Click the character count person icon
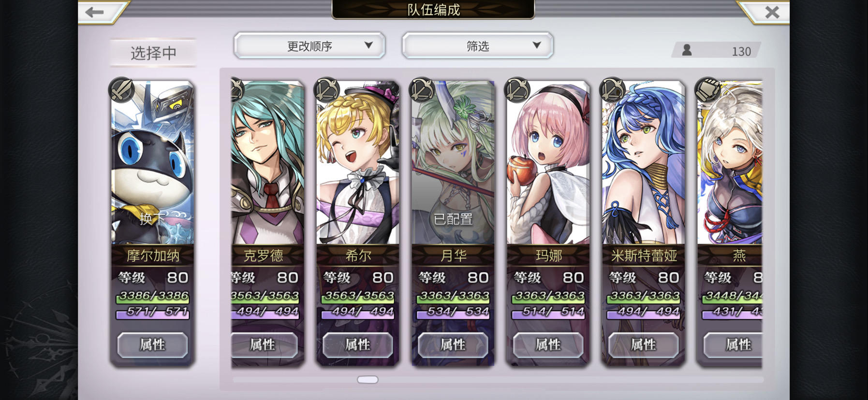 point(687,50)
